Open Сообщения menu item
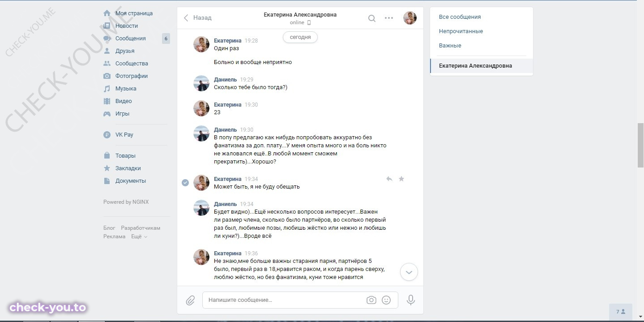Image resolution: width=644 pixels, height=322 pixels. pos(131,39)
